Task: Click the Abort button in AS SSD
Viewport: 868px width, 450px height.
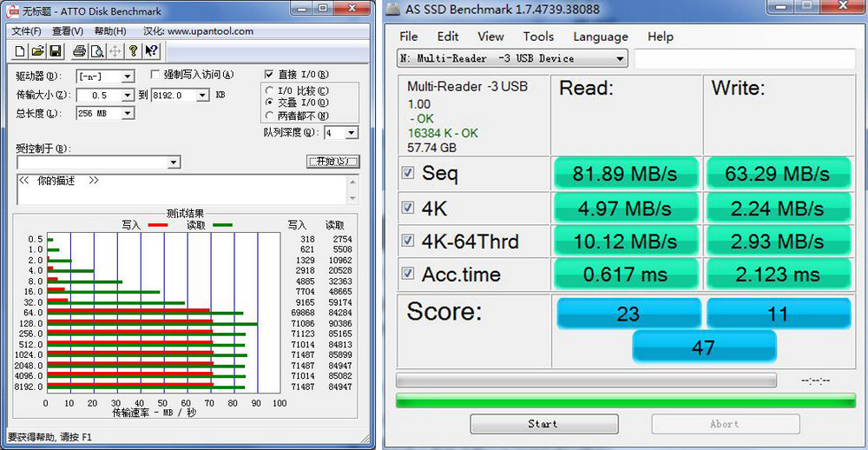Action: pyautogui.click(x=725, y=424)
